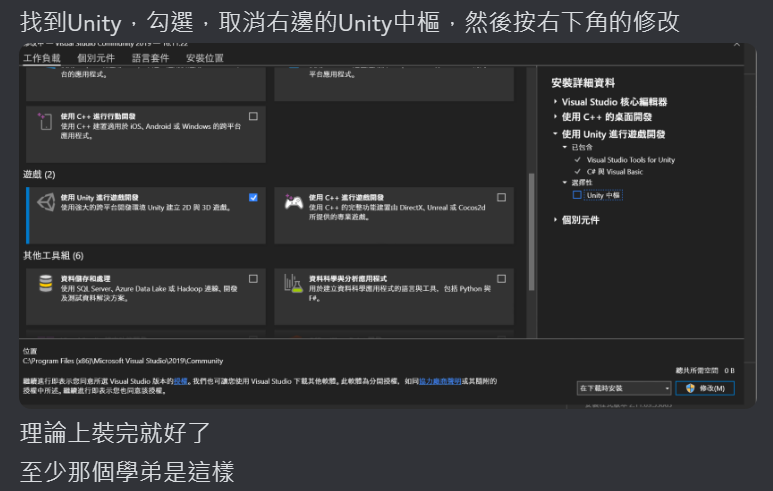Switch to the 語言套件 tab
The height and width of the screenshot is (491, 773).
point(150,58)
